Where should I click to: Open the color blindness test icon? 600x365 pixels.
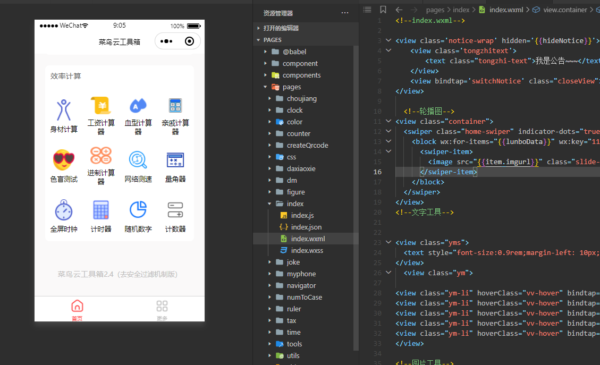(x=64, y=160)
